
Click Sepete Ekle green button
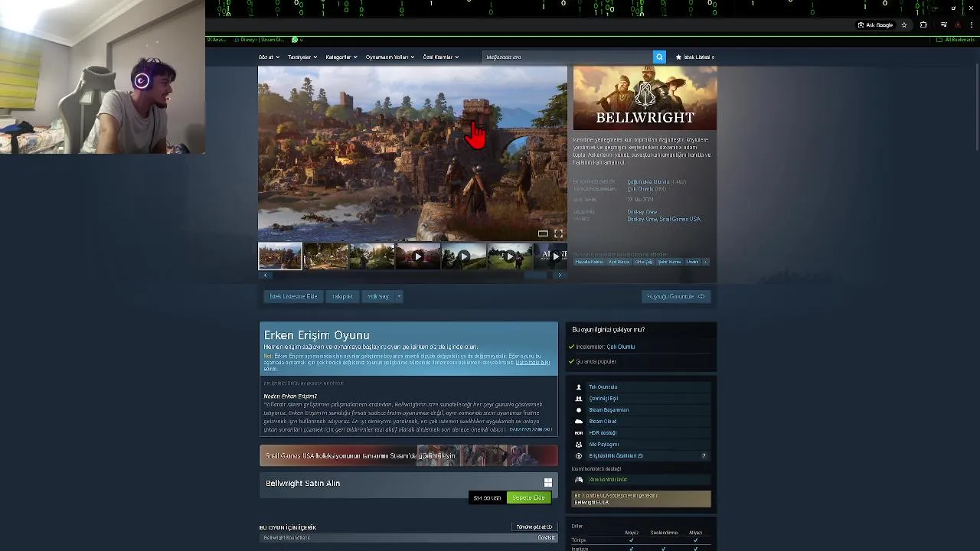point(528,497)
